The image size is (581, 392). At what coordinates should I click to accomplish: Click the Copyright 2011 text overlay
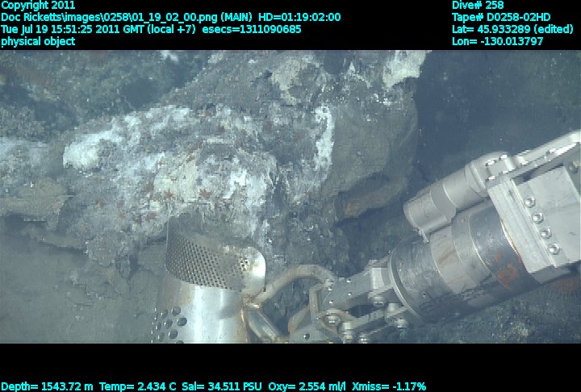click(x=38, y=5)
